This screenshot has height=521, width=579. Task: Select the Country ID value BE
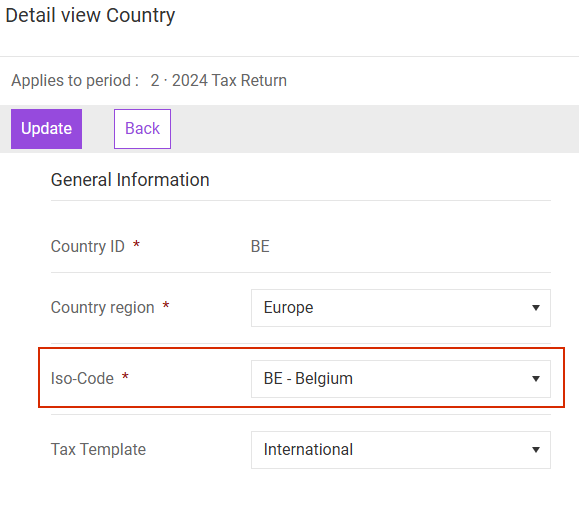click(260, 246)
